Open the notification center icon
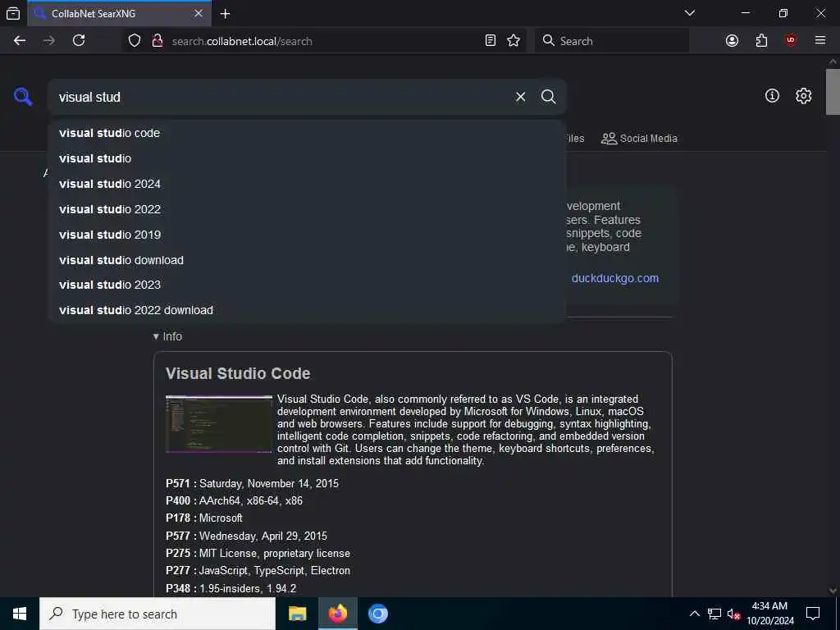This screenshot has height=630, width=840. tap(813, 614)
